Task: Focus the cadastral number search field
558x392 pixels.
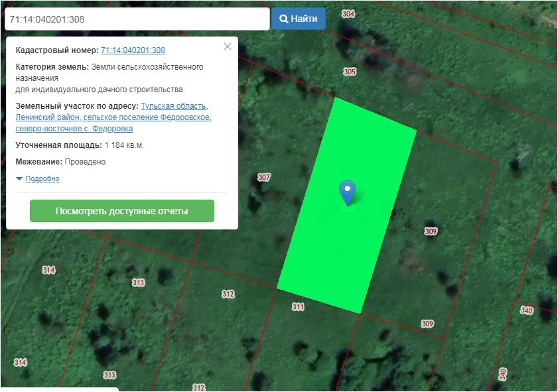Action: point(137,19)
